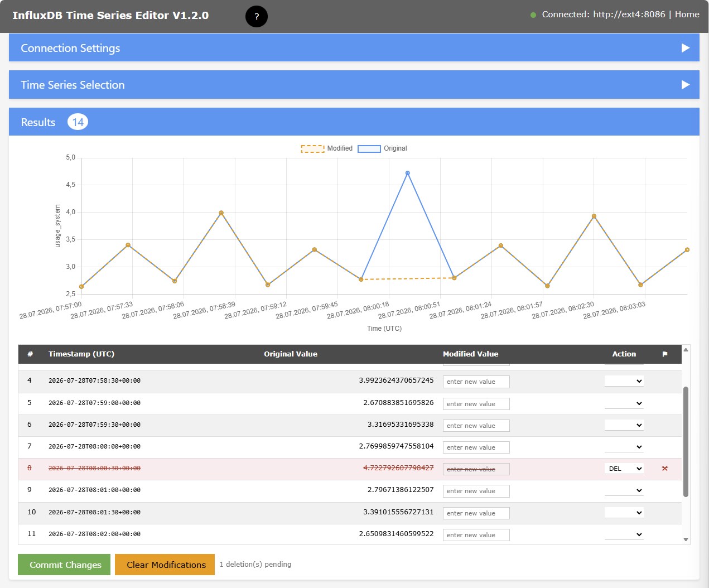Image resolution: width=709 pixels, height=588 pixels.
Task: Select timestamp 2026-07-28T07:58:30+00:00
Action: click(94, 380)
